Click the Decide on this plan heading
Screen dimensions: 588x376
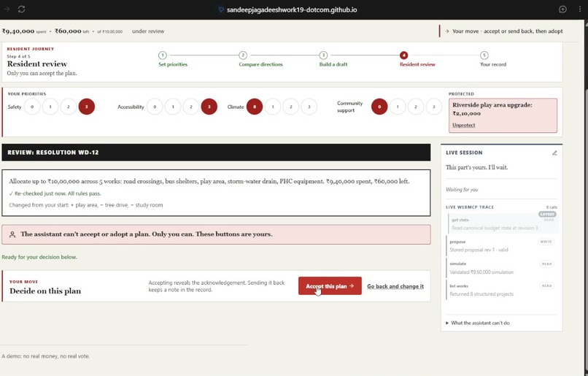45,291
